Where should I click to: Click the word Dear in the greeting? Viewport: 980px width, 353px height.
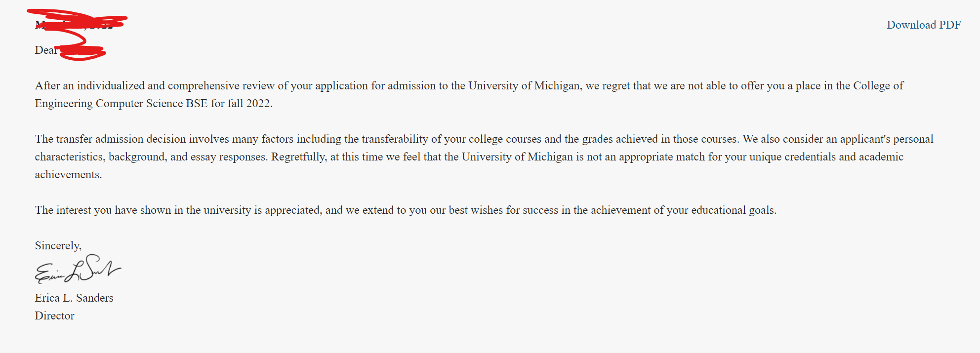coord(45,50)
